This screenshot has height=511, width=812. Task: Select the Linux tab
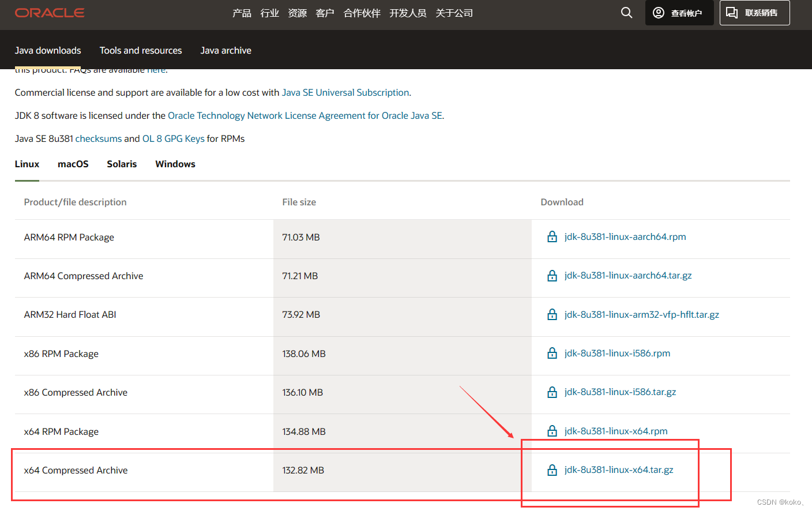click(27, 164)
